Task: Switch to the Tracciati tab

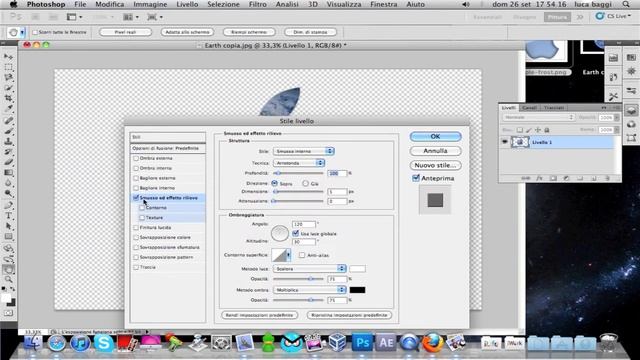Action: coord(554,108)
